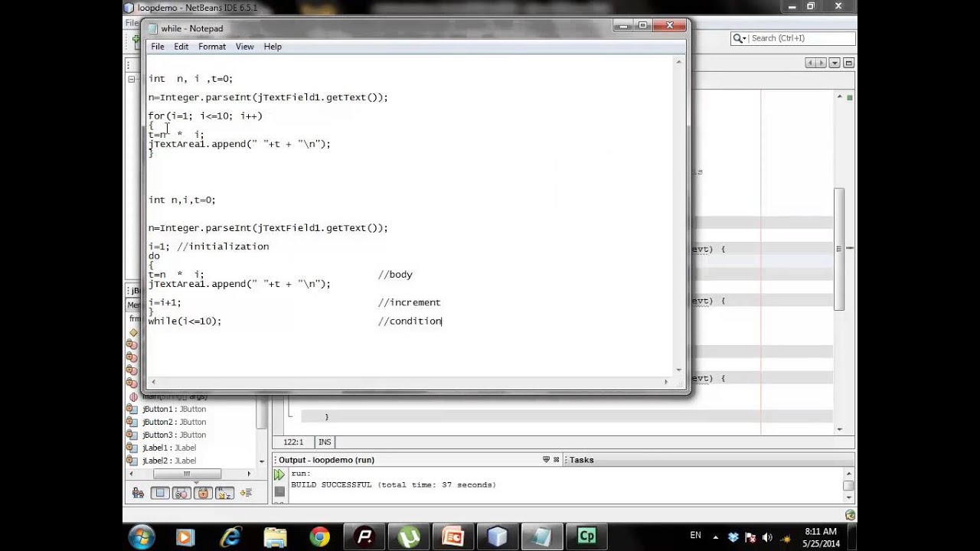Open Google Chrome from the taskbar
The image size is (980, 551).
point(319,537)
